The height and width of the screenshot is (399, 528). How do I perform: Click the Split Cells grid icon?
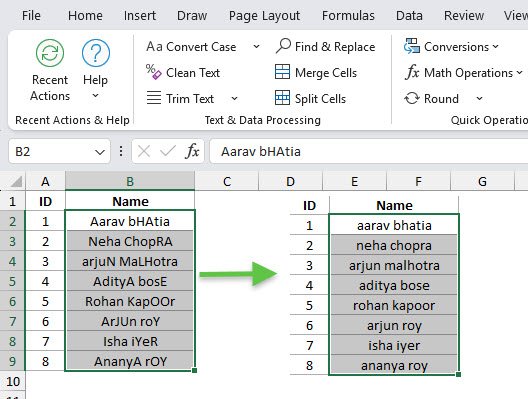282,98
